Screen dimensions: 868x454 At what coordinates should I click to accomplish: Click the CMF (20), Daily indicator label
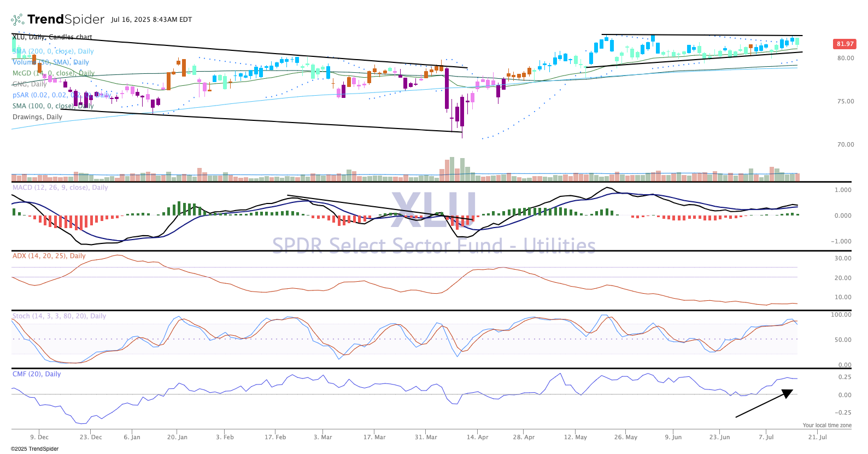click(x=37, y=374)
